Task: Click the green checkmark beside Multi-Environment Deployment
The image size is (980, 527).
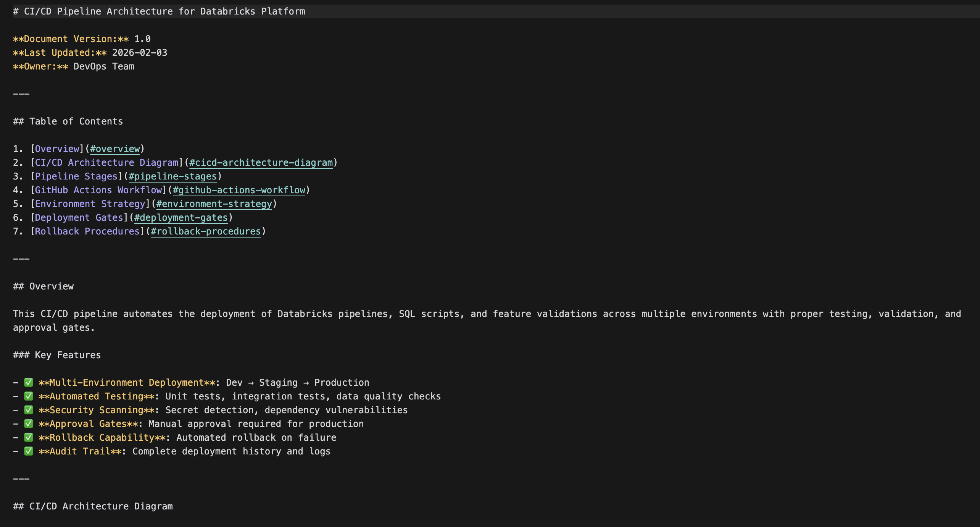Action: 29,383
